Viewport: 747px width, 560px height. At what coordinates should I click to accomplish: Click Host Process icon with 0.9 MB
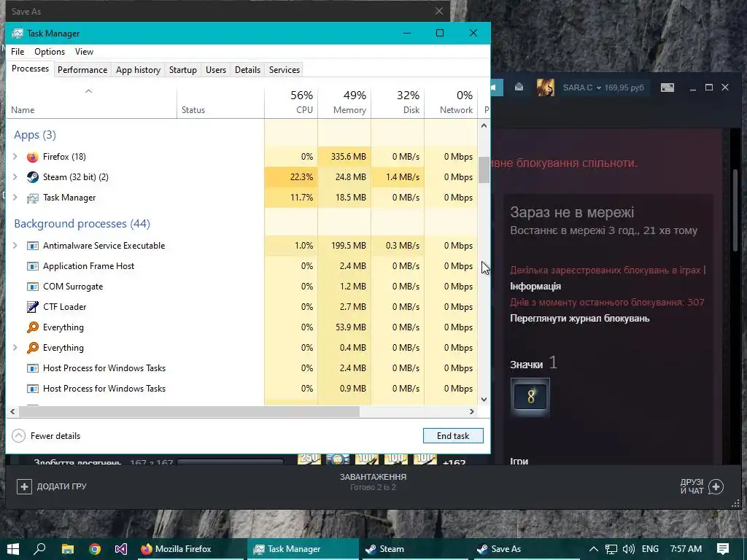coord(32,389)
